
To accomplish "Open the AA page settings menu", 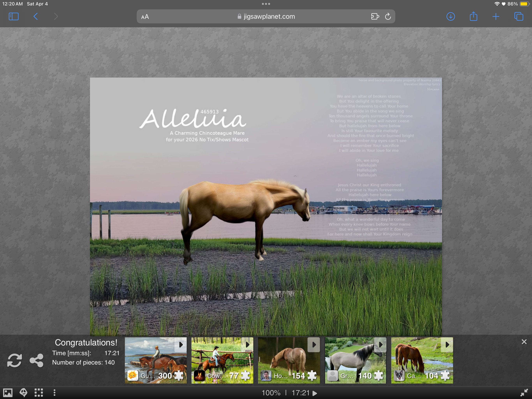I will [145, 17].
